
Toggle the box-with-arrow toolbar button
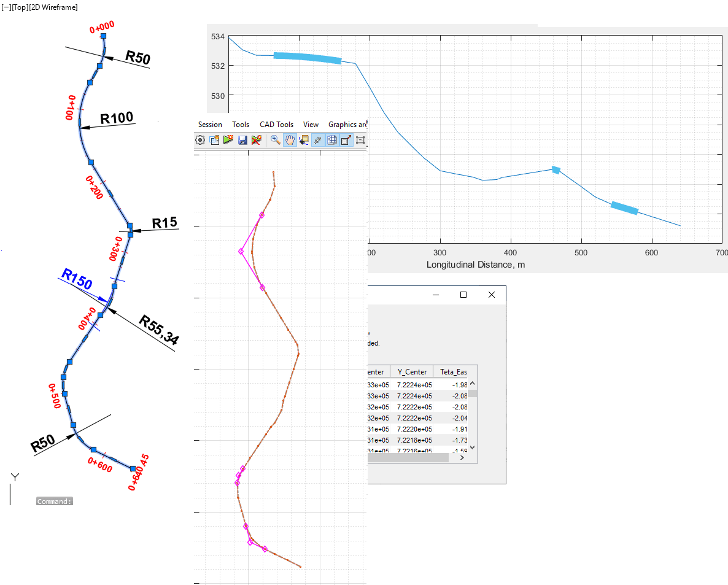tap(346, 140)
